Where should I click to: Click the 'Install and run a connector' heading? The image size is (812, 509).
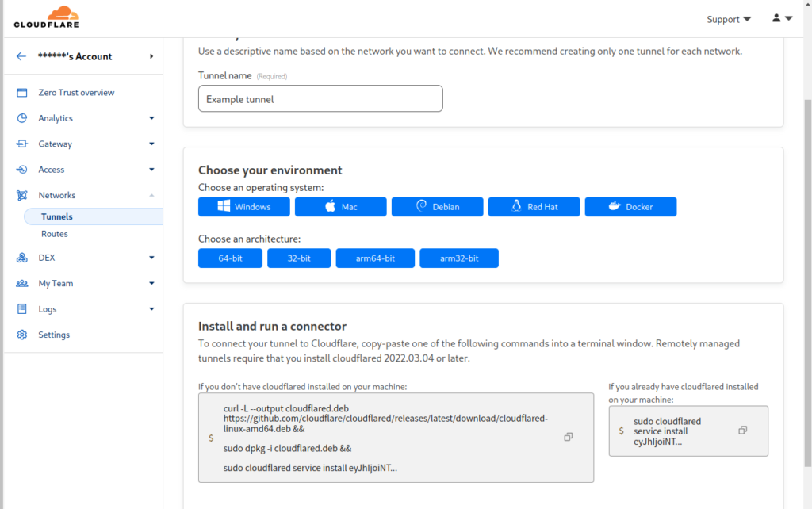[273, 326]
